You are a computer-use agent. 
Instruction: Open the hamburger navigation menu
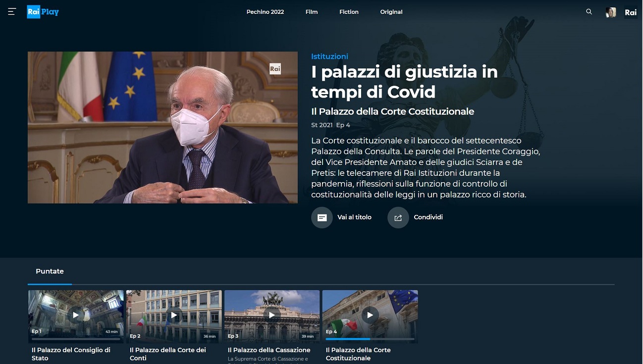point(11,11)
